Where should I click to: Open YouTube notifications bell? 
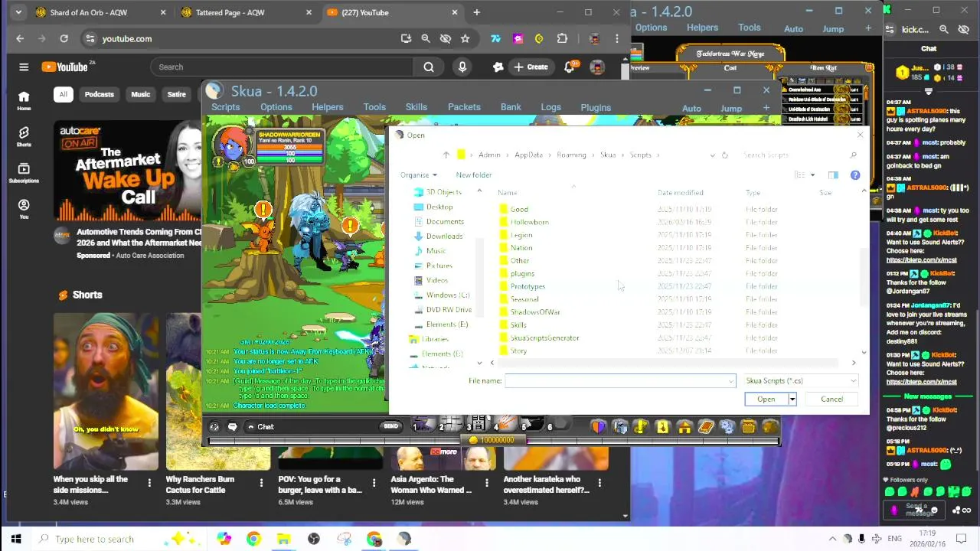click(569, 67)
